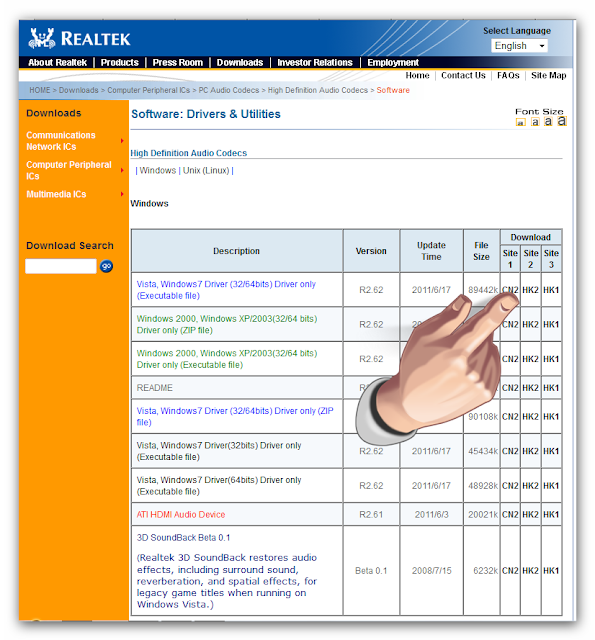
Task: Open the Products menu
Action: 120,62
